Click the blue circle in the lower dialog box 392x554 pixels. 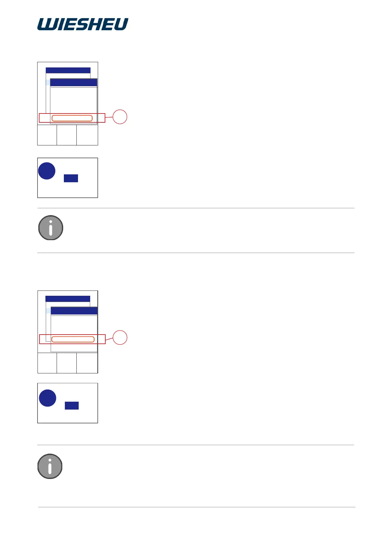[48, 398]
